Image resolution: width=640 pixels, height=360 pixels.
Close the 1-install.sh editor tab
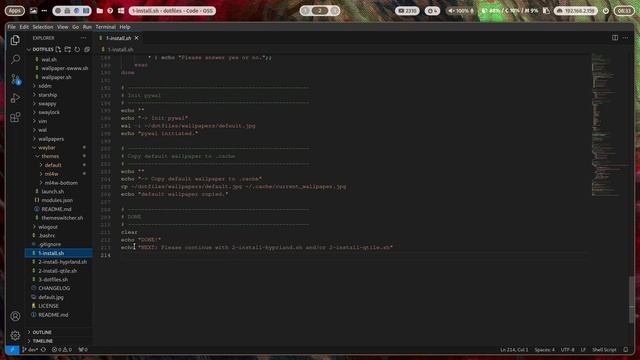[x=137, y=38]
